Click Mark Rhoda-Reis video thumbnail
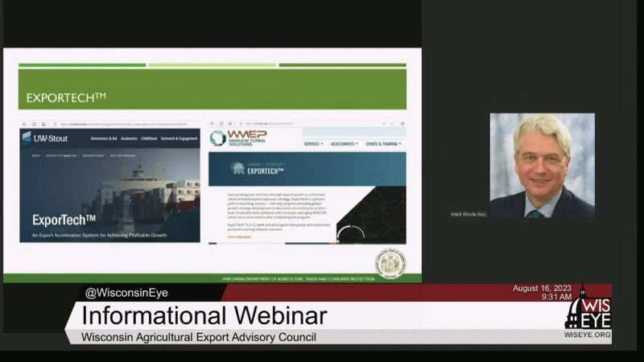This screenshot has height=362, width=644. tap(542, 165)
